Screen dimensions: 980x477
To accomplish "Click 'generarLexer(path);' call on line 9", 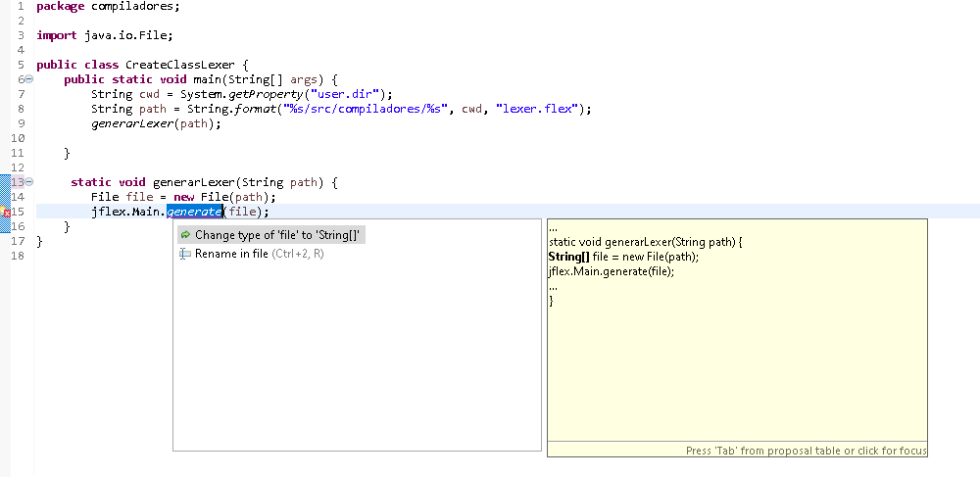I will (156, 123).
